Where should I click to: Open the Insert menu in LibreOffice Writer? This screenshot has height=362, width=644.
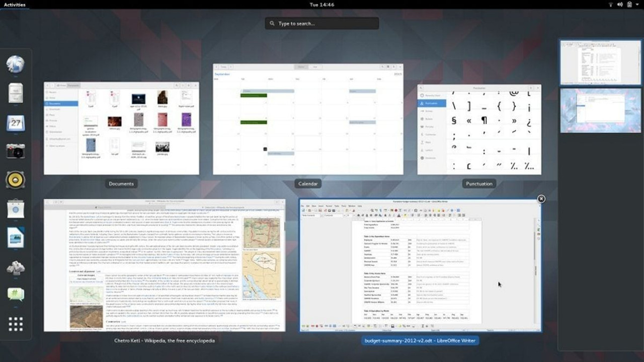coord(319,207)
